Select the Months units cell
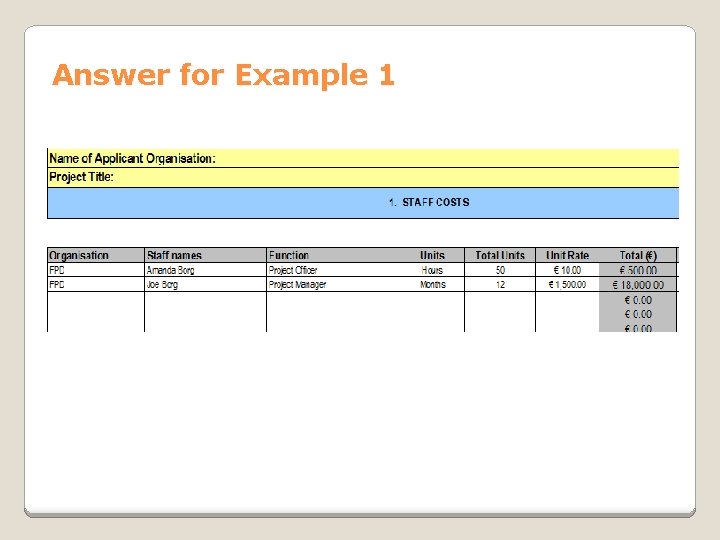This screenshot has height=540, width=720. point(433,285)
